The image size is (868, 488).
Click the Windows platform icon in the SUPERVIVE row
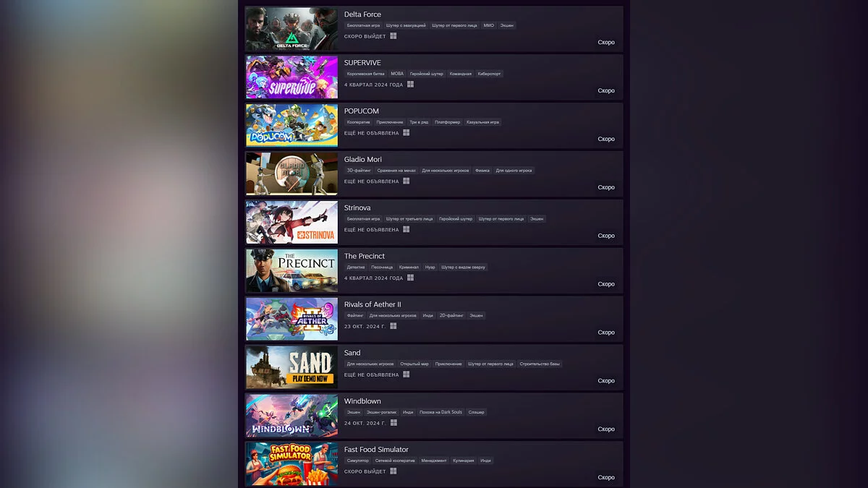click(410, 84)
